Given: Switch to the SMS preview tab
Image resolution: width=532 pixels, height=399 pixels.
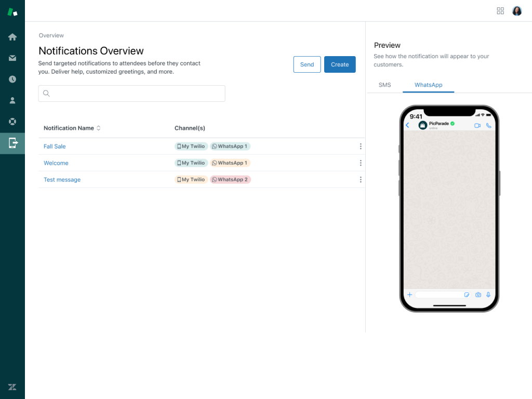Looking at the screenshot, I should 385,85.
